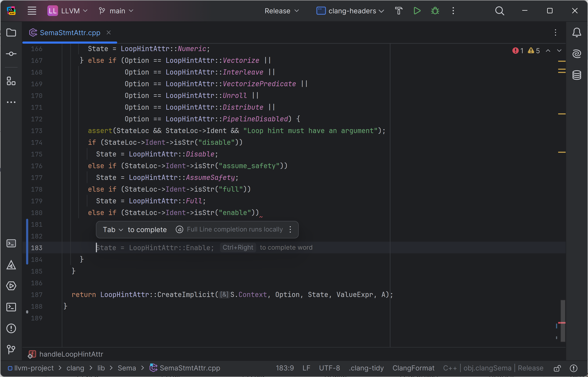Select the 'SemaStmtAttr.cpp' file tab
The height and width of the screenshot is (377, 588).
coord(69,33)
